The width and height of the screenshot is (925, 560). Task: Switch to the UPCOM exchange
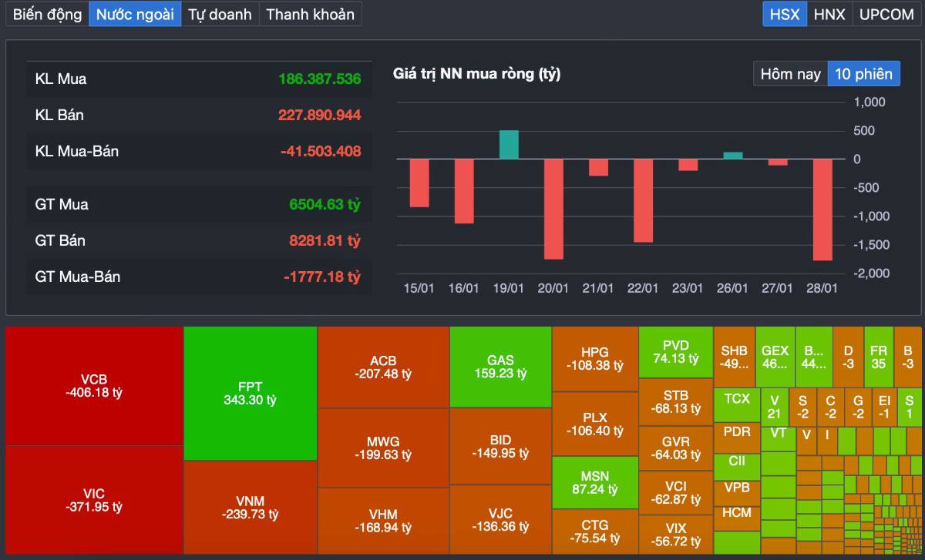pos(886,14)
